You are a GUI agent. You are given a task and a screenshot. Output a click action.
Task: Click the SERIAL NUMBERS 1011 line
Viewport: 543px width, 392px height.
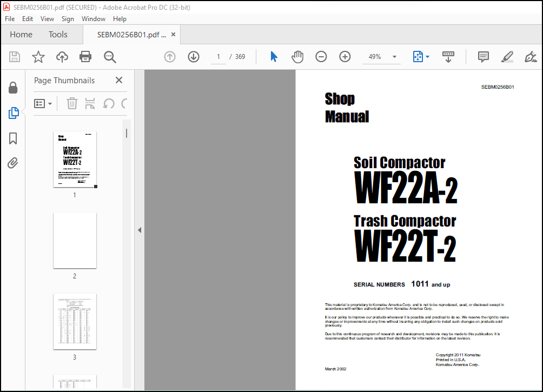pyautogui.click(x=402, y=284)
